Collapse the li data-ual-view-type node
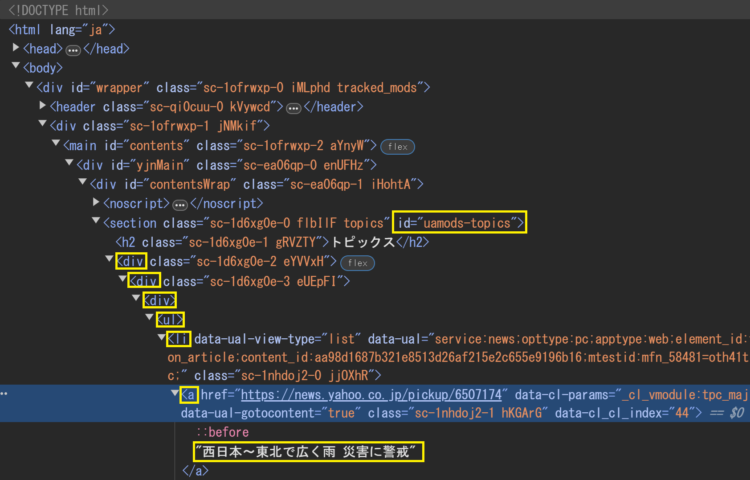The height and width of the screenshot is (480, 750). (x=162, y=337)
